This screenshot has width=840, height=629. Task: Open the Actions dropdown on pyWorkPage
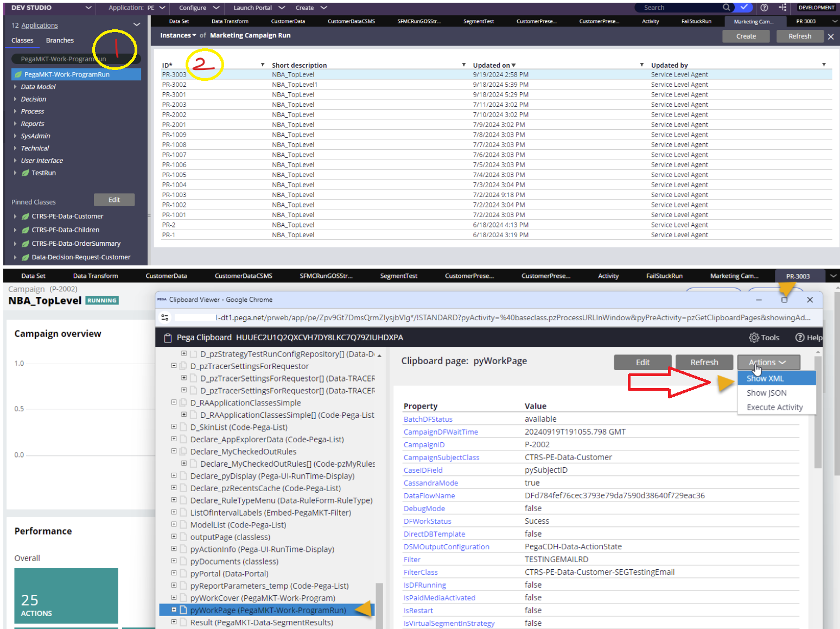[x=768, y=363]
